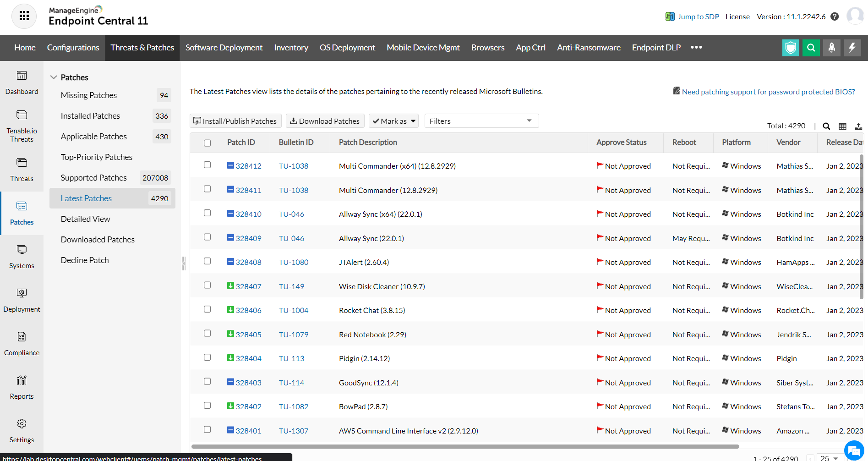The width and height of the screenshot is (868, 461).
Task: Open patch ID 328405 link
Action: point(248,335)
